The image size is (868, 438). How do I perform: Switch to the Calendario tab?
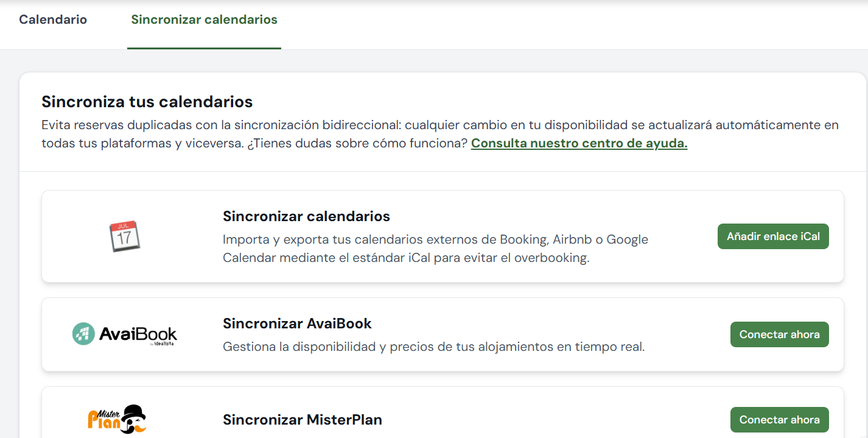tap(53, 19)
